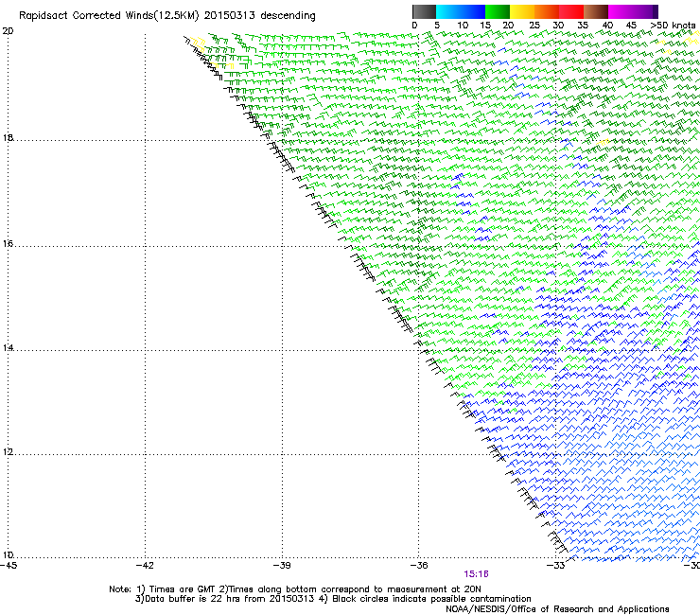Click the dark purple 45-50 knots swatch
The image size is (700, 615).
click(x=645, y=11)
